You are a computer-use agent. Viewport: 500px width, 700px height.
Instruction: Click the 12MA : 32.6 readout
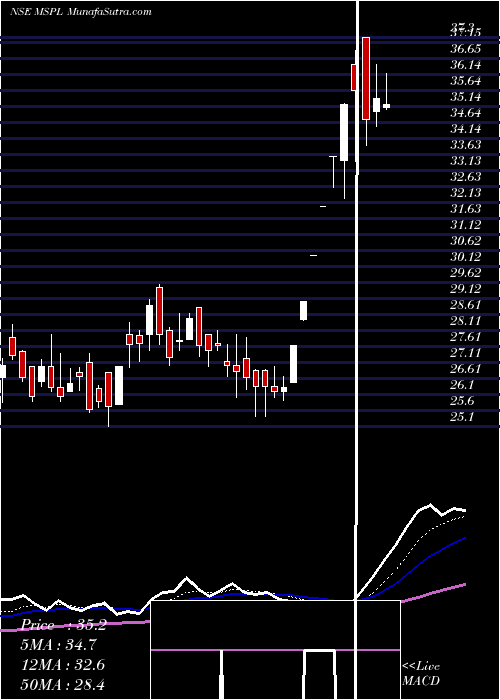(x=63, y=665)
